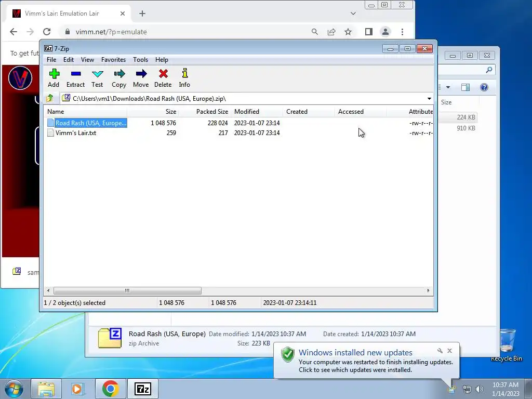Click the Vimm's Lair logo
Image resolution: width=532 pixels, height=399 pixels.
pos(20,78)
